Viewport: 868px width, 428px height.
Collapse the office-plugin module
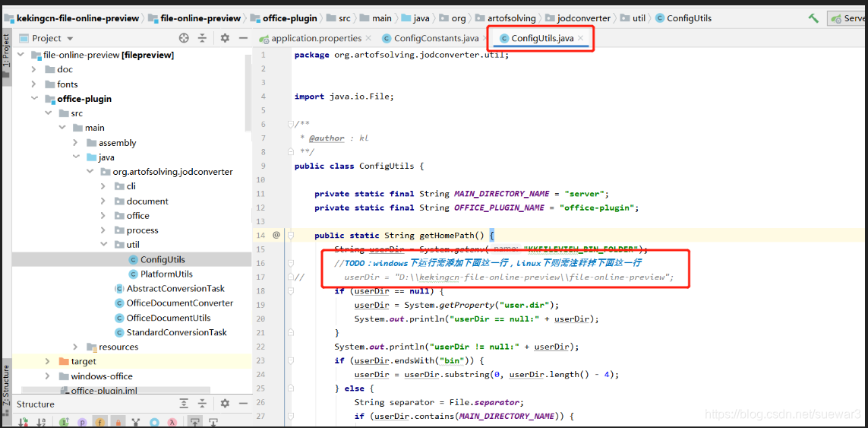tap(34, 99)
